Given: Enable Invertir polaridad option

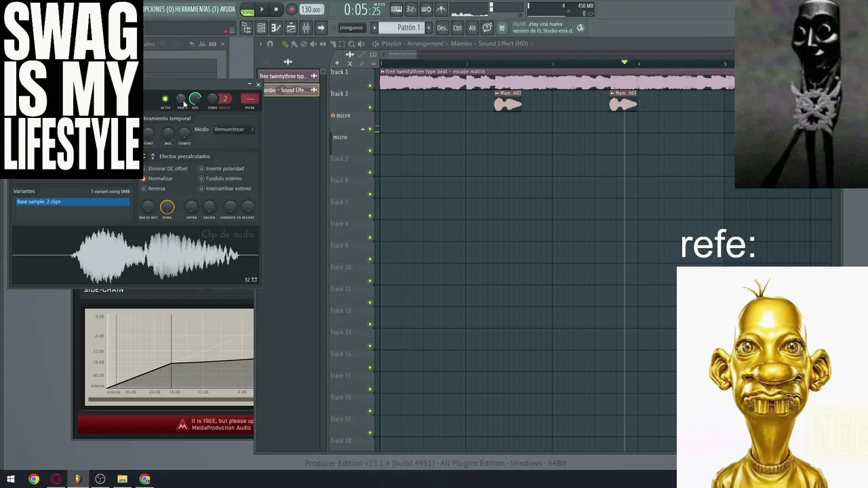Looking at the screenshot, I should (221, 169).
